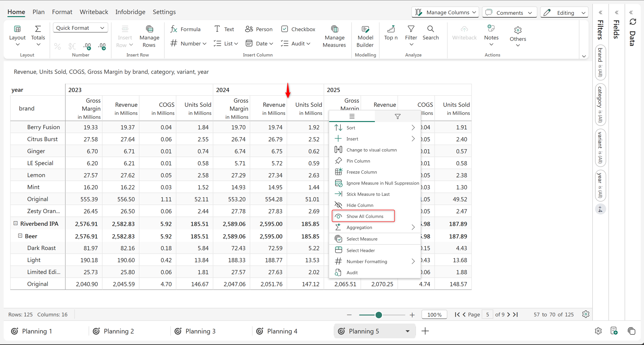The height and width of the screenshot is (345, 644).
Task: Add a new planning sheet tab
Action: (x=425, y=331)
